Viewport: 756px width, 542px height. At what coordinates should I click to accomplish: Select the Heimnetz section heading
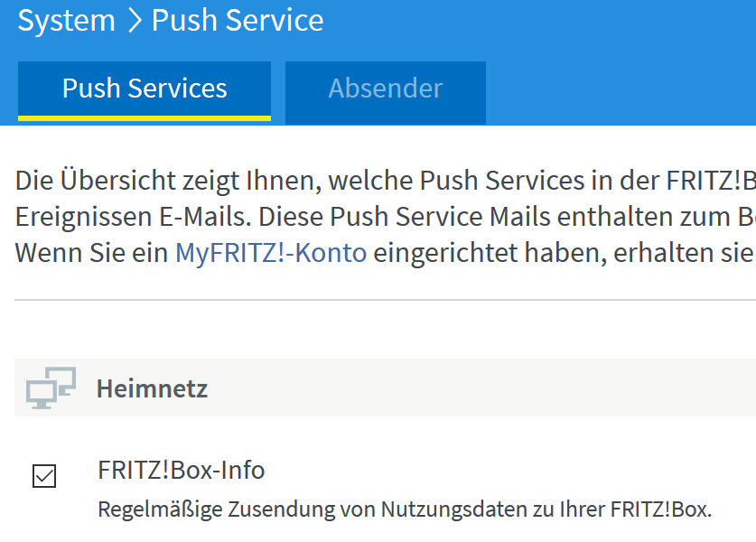[x=152, y=389]
